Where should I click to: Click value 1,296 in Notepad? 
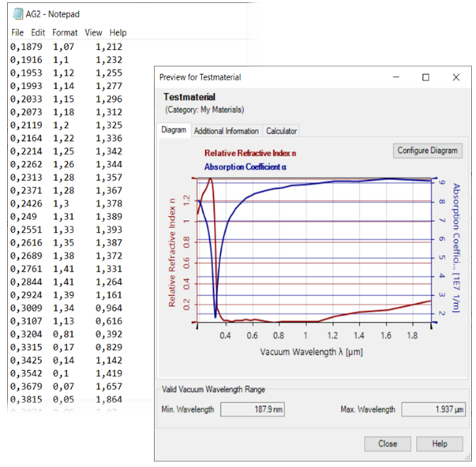tap(109, 99)
